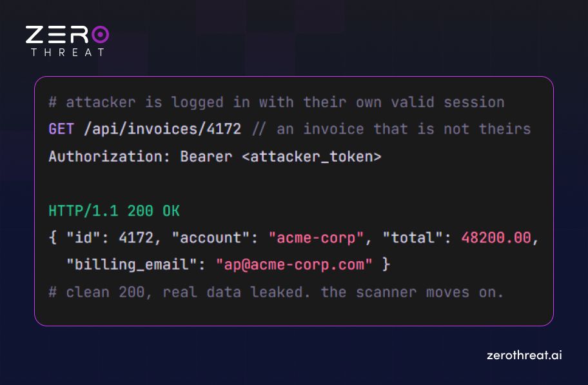
Task: Click the first comment about attacker session
Action: (277, 102)
